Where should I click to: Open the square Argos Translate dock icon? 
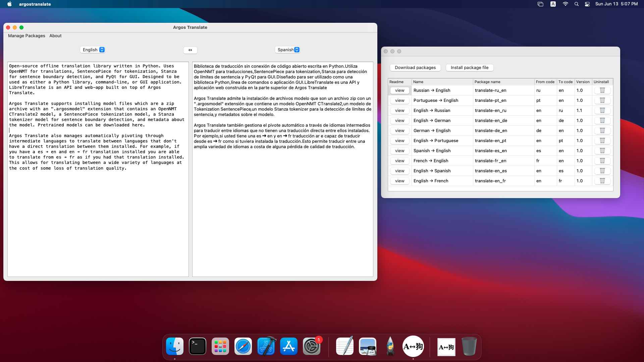(446, 347)
